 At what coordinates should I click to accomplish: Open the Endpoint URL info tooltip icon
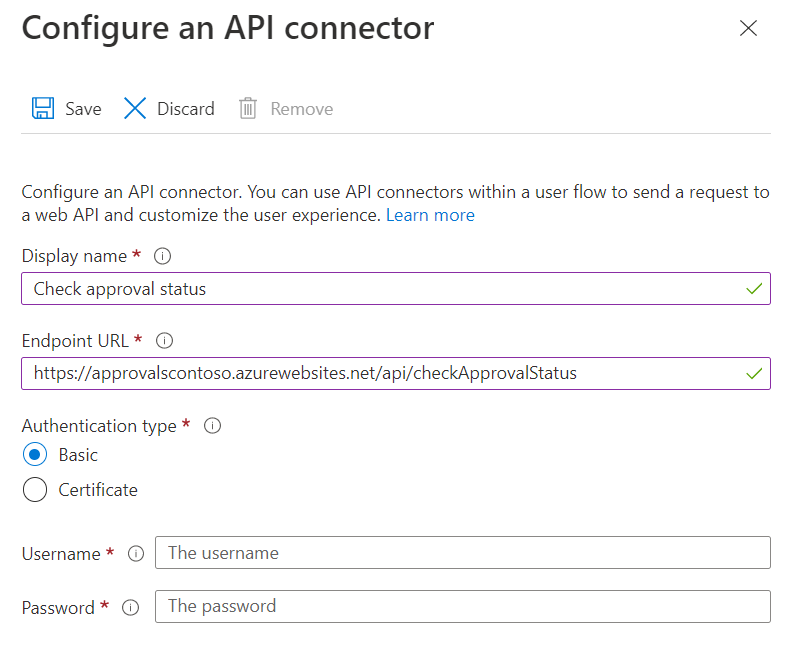pyautogui.click(x=164, y=340)
